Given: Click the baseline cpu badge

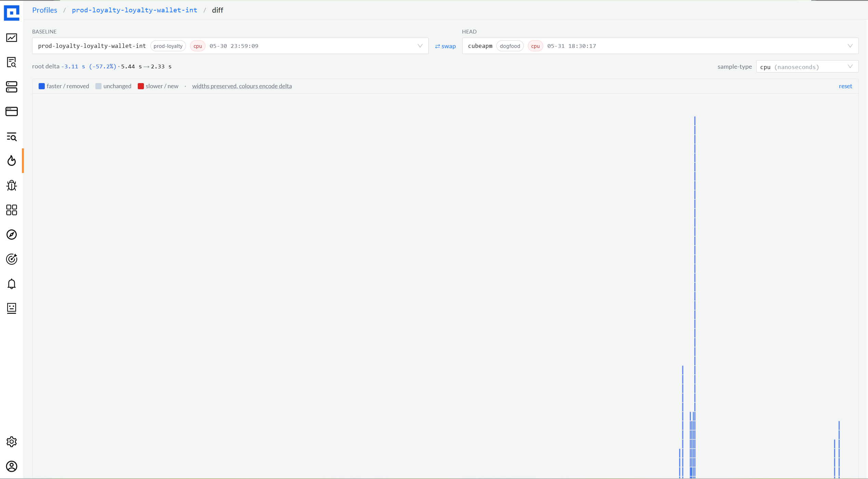Looking at the screenshot, I should tap(198, 46).
